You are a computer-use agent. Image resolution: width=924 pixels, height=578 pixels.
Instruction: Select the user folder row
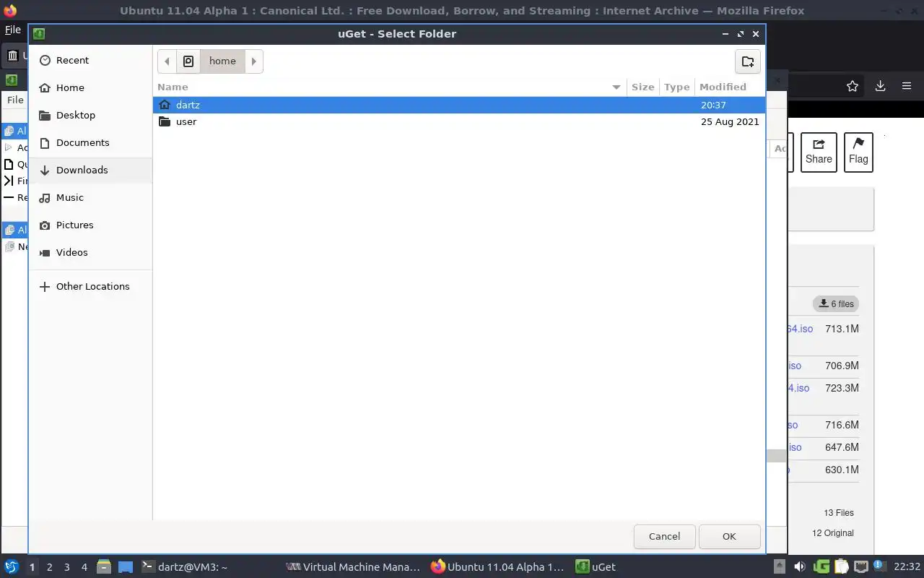point(459,121)
